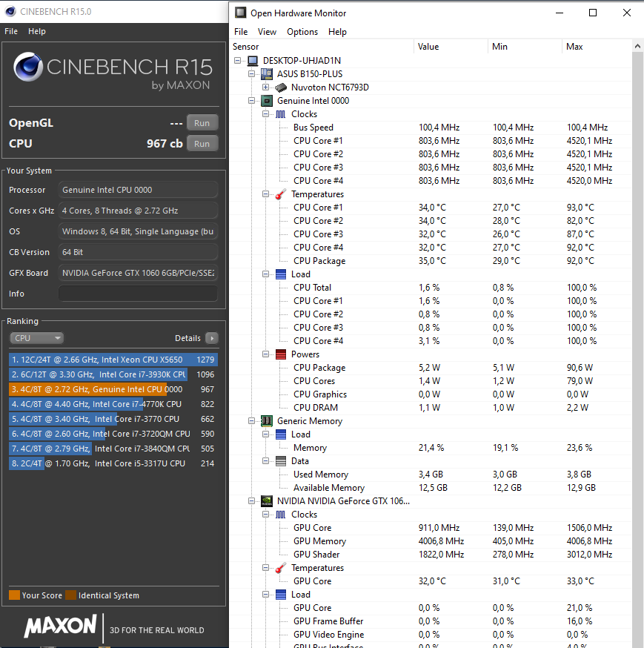Image resolution: width=644 pixels, height=648 pixels.
Task: Collapse the DESKTOP-UHJAD1N tree node
Action: coord(238,61)
